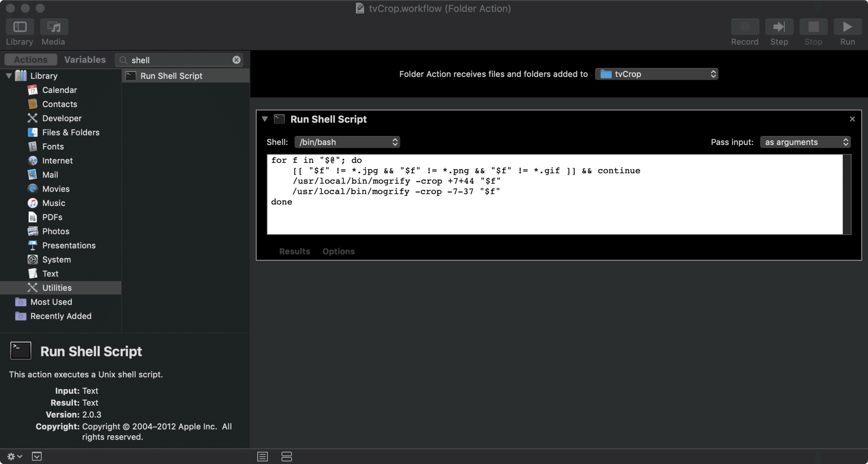Click the terminal icon in description pane
The height and width of the screenshot is (464, 868).
[x=21, y=350]
